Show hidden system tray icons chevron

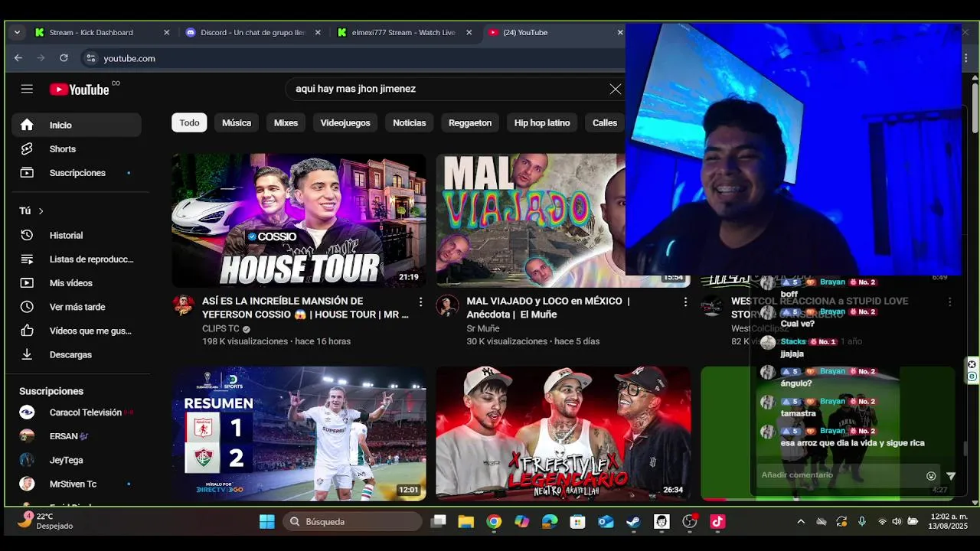coord(801,521)
